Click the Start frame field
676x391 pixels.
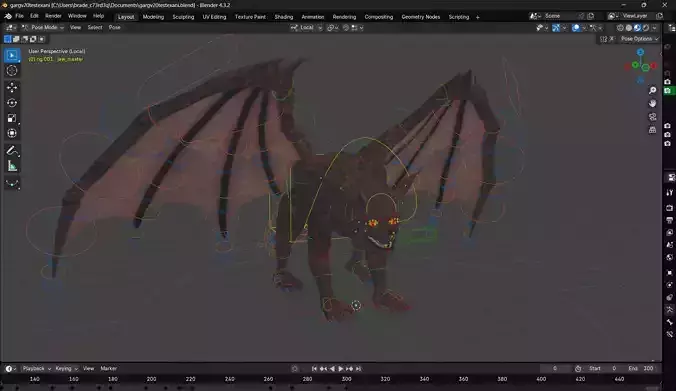coord(604,369)
